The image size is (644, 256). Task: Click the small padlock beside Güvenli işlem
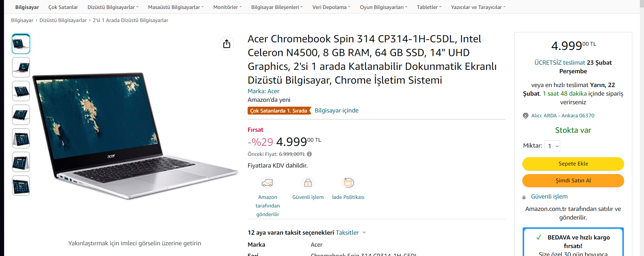[x=524, y=197]
